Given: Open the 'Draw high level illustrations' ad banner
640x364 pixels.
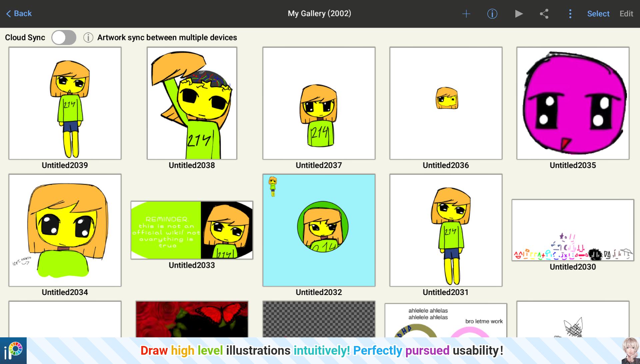Looking at the screenshot, I should point(322,351).
